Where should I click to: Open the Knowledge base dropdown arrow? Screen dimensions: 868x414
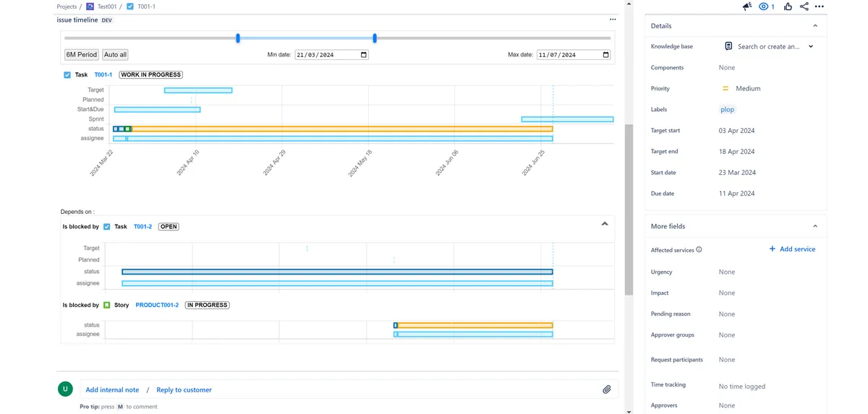point(811,46)
